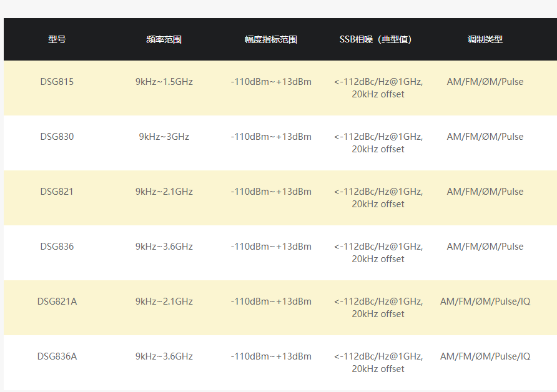Click the DSG821 row's -110dBm~+13dBm cell
This screenshot has height=392, width=557.
coord(270,192)
